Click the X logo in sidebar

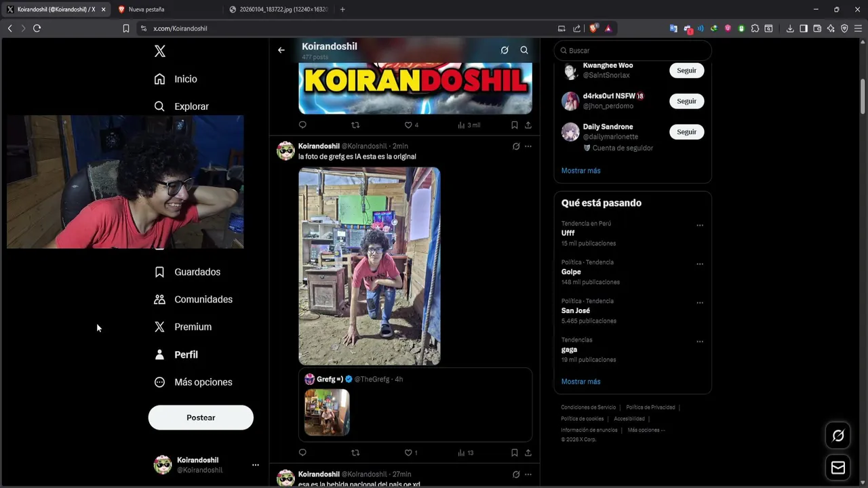159,51
